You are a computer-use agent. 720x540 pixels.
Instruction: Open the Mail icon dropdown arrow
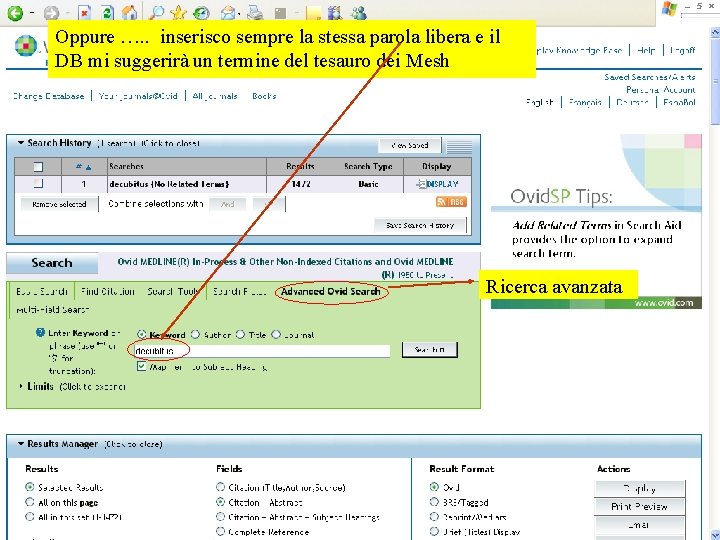click(239, 14)
